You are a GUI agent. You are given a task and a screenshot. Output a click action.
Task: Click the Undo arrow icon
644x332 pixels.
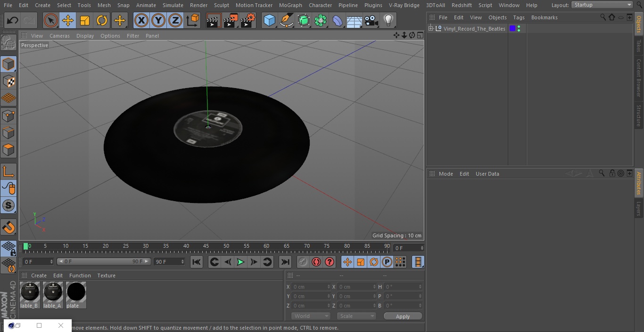13,21
